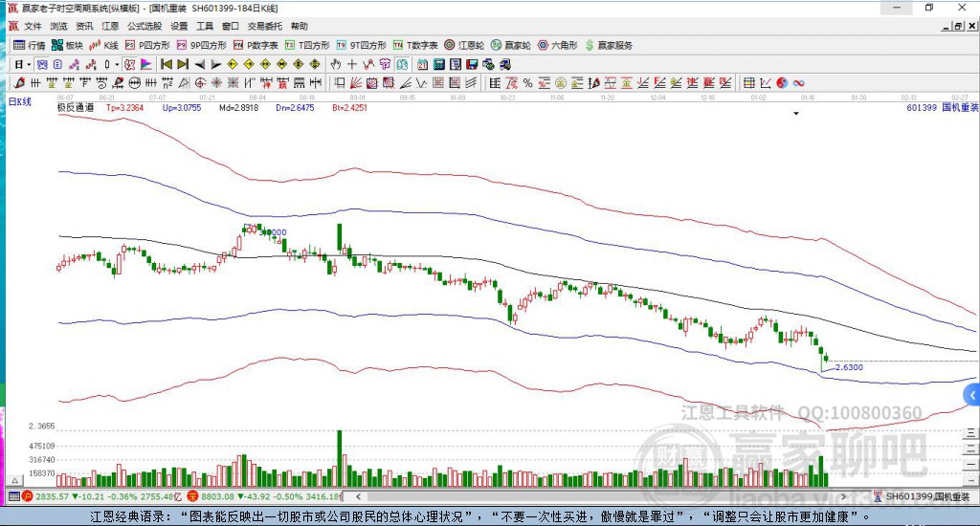Jump to first bar icon
This screenshot has width=980, height=526.
167,64
